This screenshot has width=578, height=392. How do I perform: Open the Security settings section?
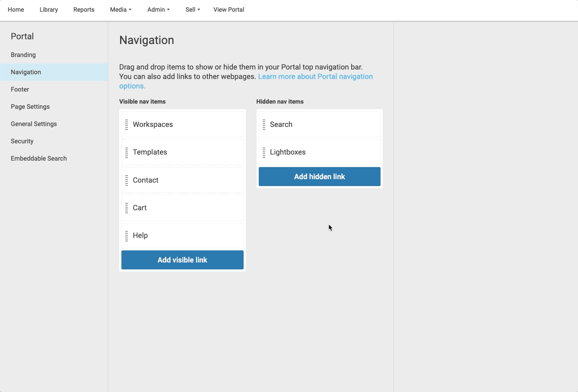[x=22, y=141]
